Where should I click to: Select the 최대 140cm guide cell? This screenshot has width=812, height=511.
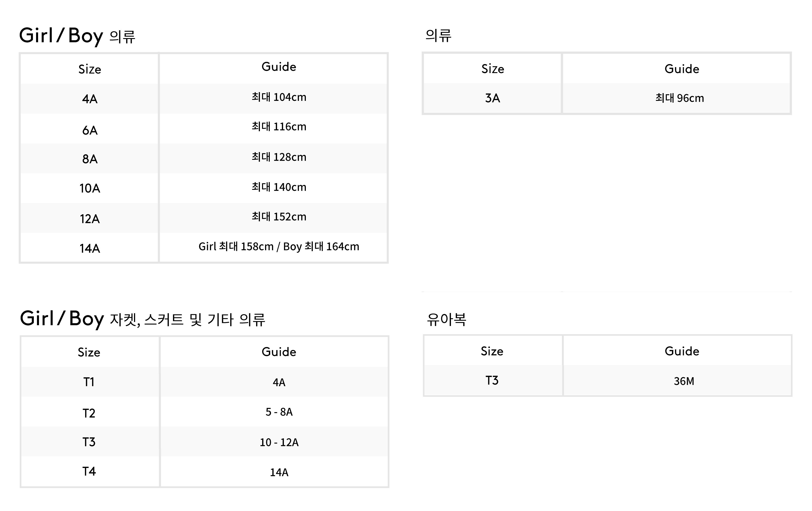pyautogui.click(x=279, y=187)
